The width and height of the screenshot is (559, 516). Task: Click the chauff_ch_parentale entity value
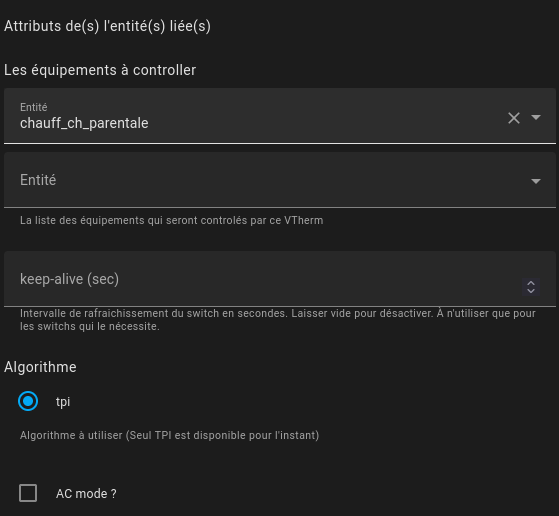click(84, 123)
